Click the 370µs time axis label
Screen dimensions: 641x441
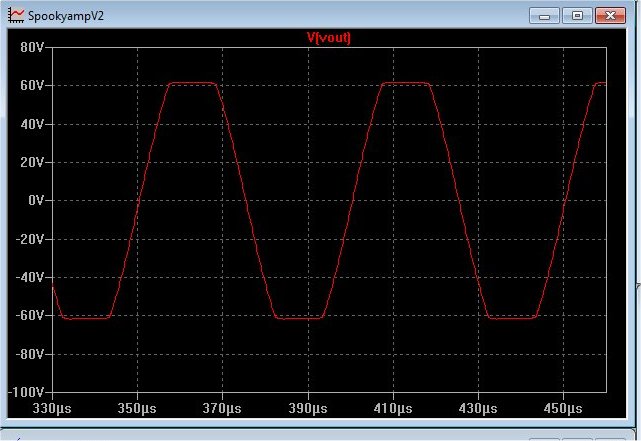click(222, 408)
